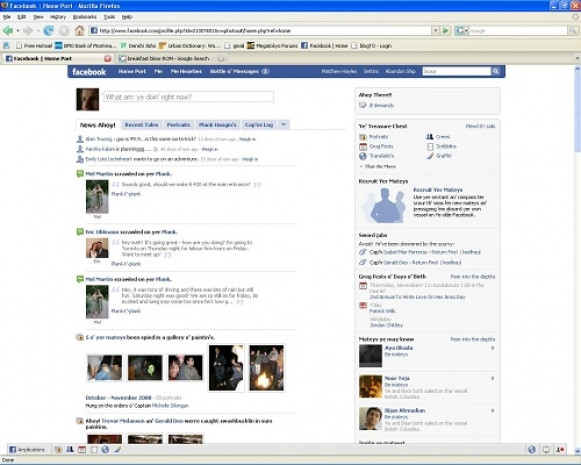Image resolution: width=581 pixels, height=465 pixels.
Task: Open the Facebook Home bookmark
Action: 325,46
